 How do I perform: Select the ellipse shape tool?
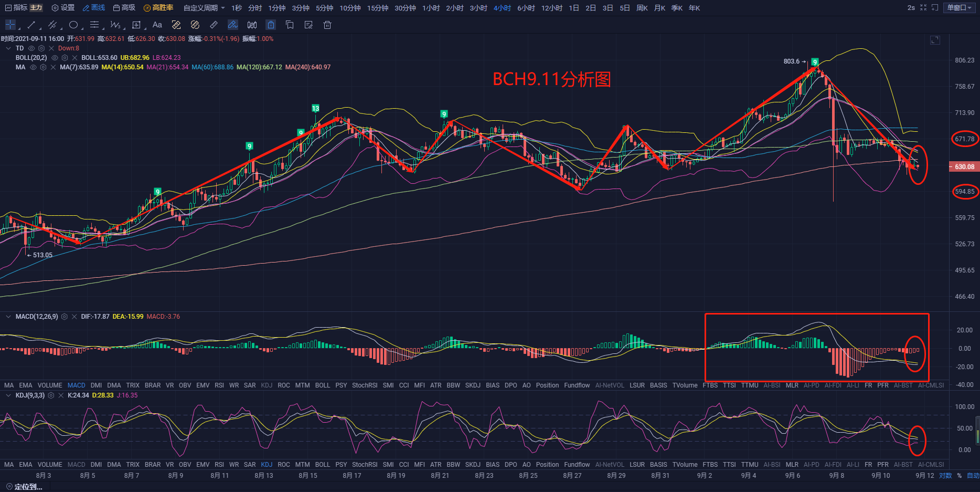(x=73, y=25)
